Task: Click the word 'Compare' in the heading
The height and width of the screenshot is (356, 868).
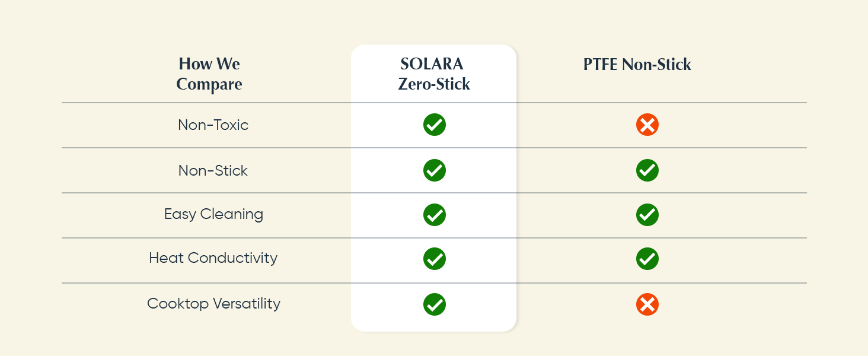Action: (209, 84)
